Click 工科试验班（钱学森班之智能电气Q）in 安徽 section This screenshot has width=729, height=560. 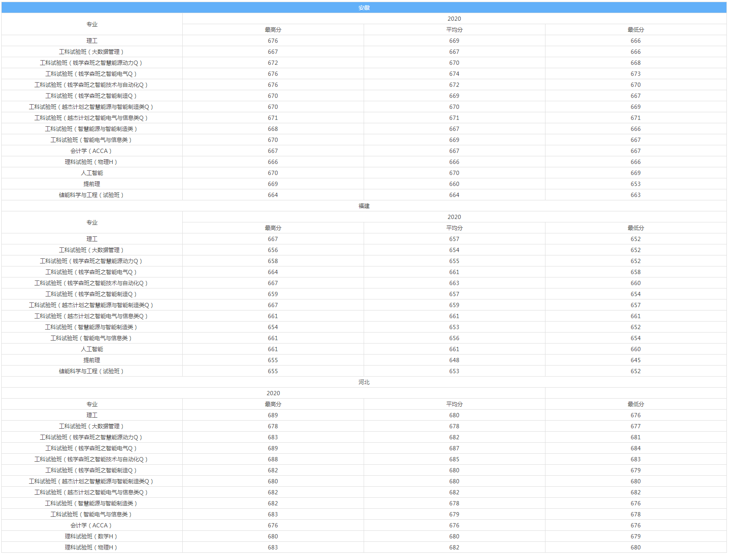pyautogui.click(x=91, y=74)
